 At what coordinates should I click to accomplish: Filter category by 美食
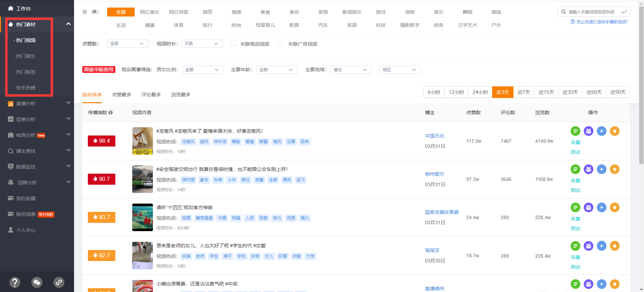265,12
